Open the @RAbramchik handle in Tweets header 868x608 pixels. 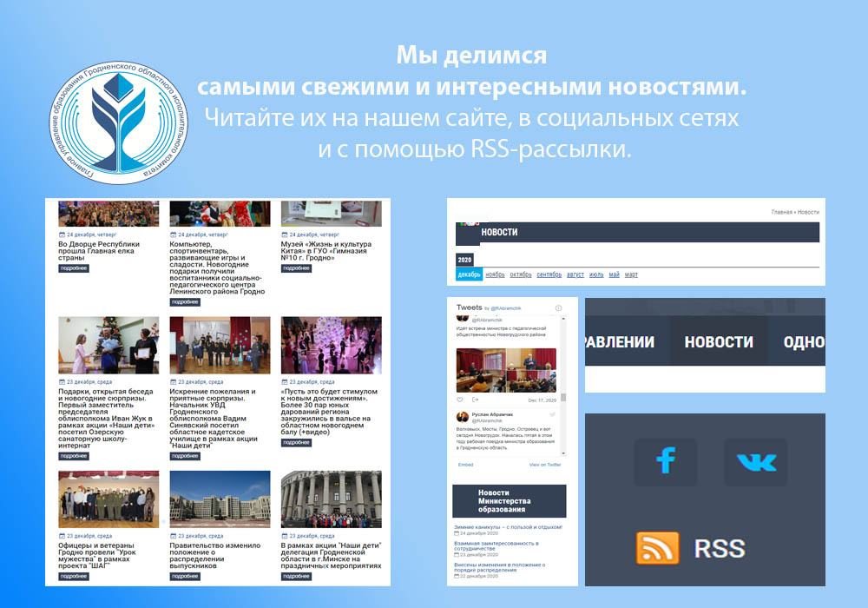[x=506, y=308]
